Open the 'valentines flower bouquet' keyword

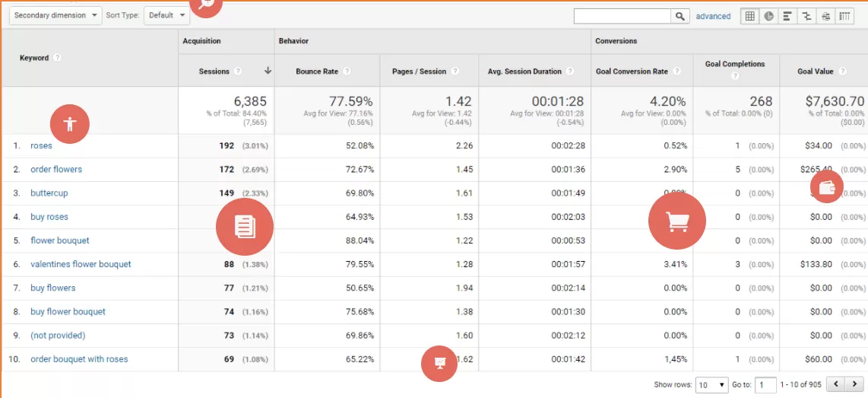[81, 264]
